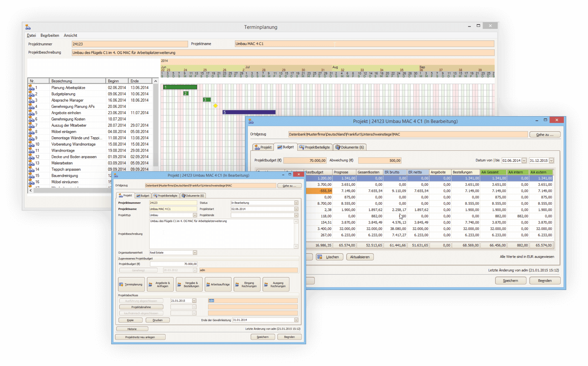Screen dimensions: 588x366
Task: Click the Löschen button under the budget table
Action: (x=330, y=257)
